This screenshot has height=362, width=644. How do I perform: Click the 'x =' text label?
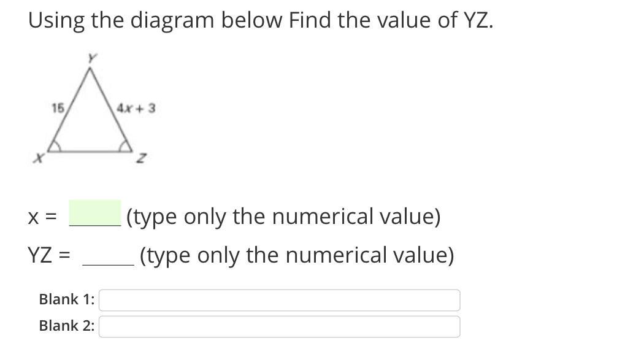[42, 217]
